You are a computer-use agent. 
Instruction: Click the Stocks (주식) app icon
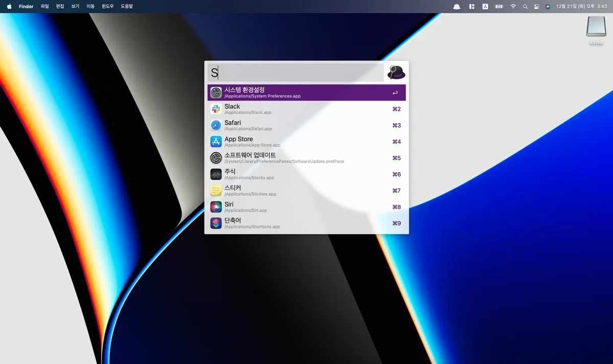216,174
